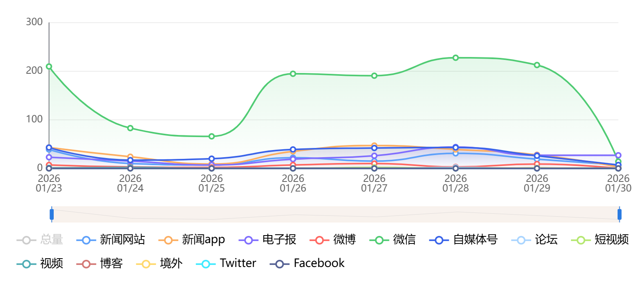Click the 自媒体号 legend marker icon
The height and width of the screenshot is (285, 644).
click(x=439, y=240)
